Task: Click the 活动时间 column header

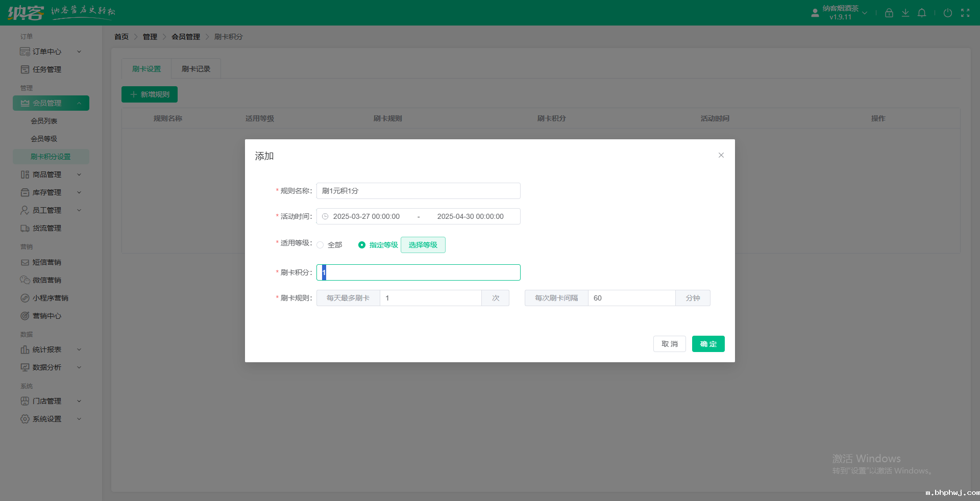Action: [715, 118]
